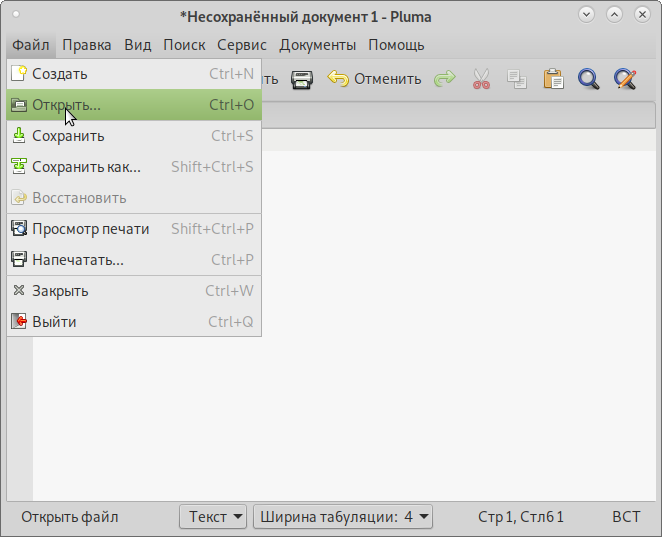The height and width of the screenshot is (537, 662).
Task: Open the Правка menu
Action: point(87,45)
